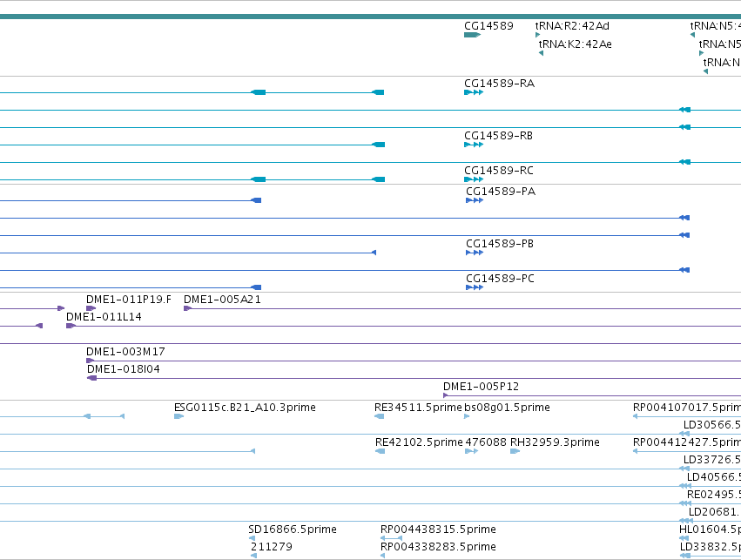The height and width of the screenshot is (560, 741).
Task: Select EST label RP004412427.5prime
Action: point(687,442)
